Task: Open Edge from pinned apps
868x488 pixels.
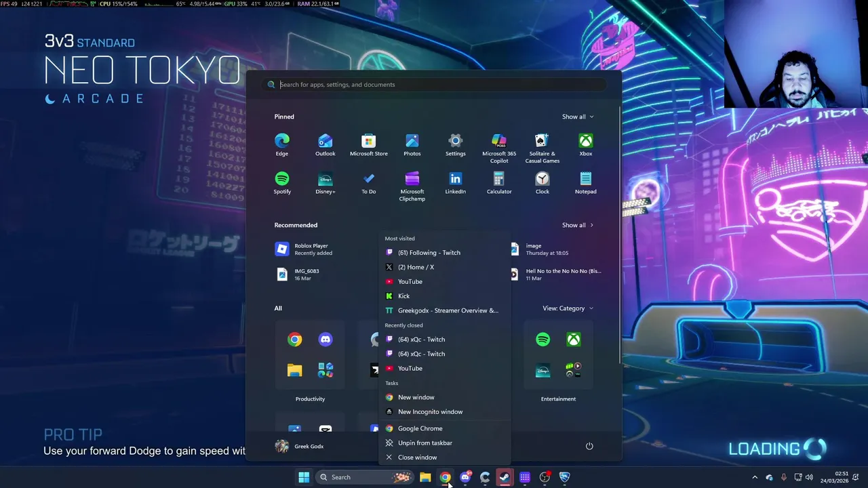Action: pos(282,144)
